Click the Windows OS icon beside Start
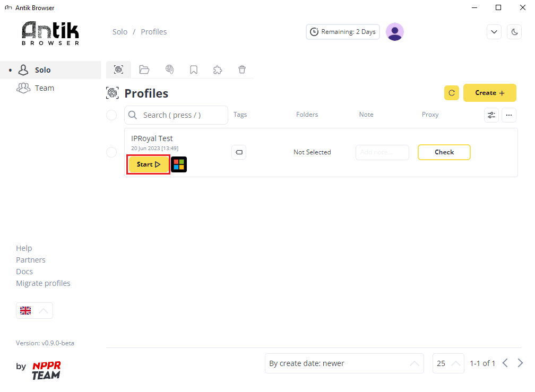The image size is (535, 392). point(179,164)
